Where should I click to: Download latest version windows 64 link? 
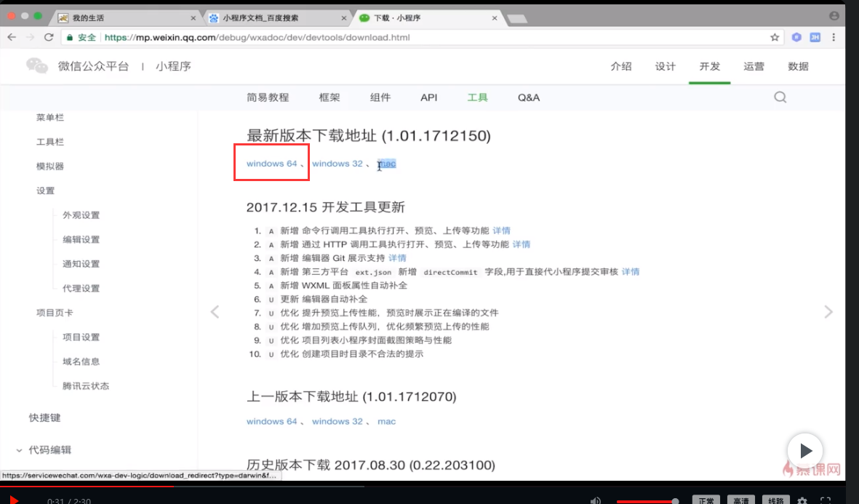272,163
